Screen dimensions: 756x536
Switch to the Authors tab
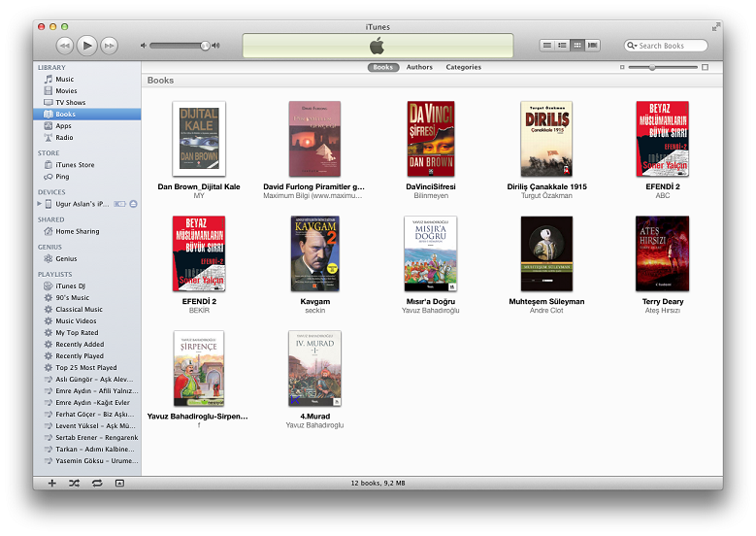point(419,67)
